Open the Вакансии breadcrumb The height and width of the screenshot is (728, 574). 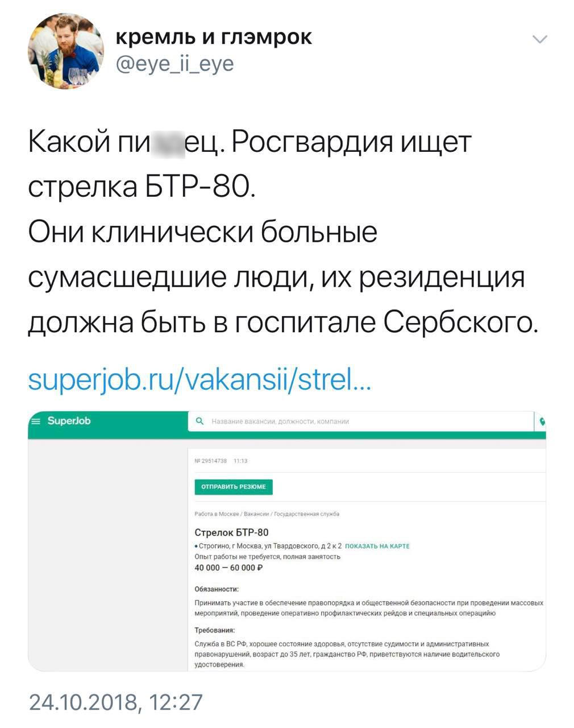257,514
